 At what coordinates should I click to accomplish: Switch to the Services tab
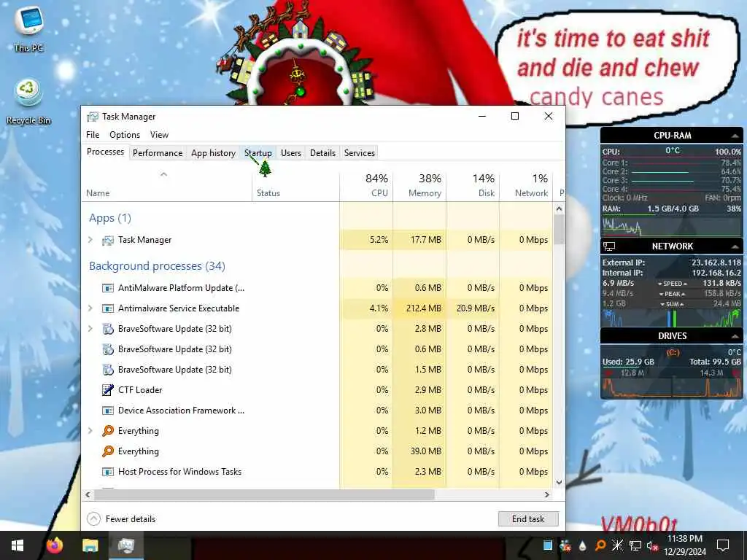(359, 153)
